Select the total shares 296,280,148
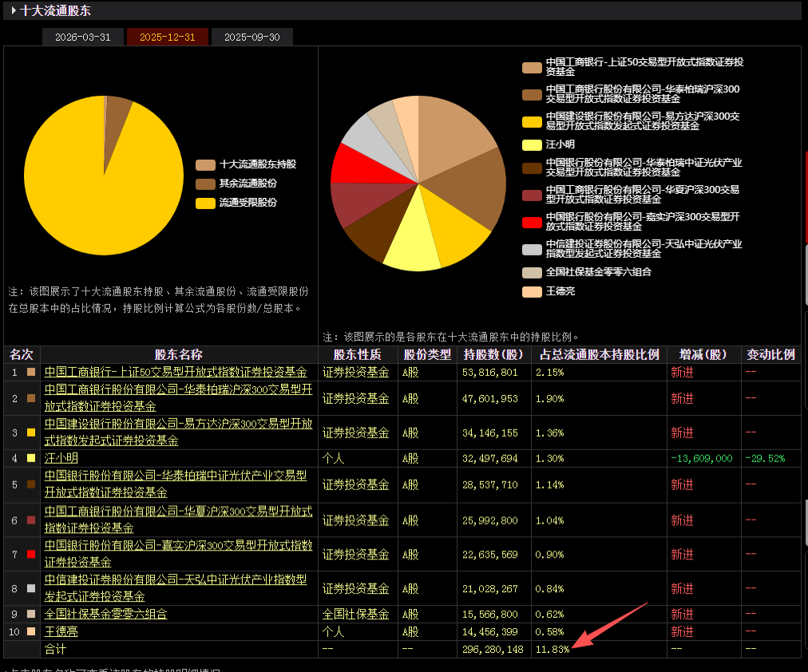The image size is (808, 672). pos(492,650)
